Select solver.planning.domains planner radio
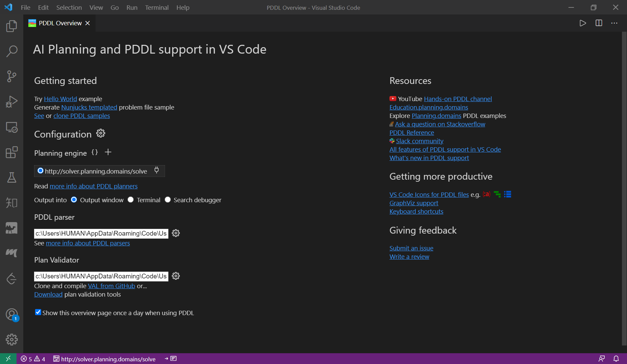The height and width of the screenshot is (364, 627). click(40, 171)
